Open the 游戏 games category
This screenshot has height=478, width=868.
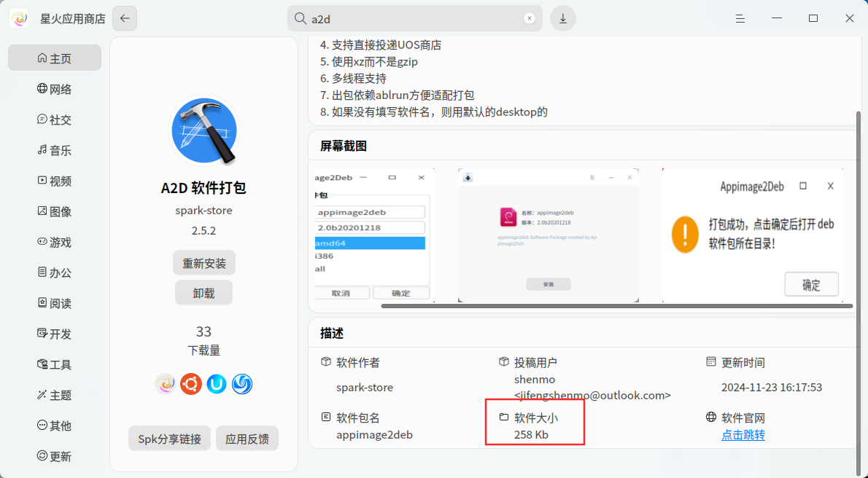[x=54, y=242]
